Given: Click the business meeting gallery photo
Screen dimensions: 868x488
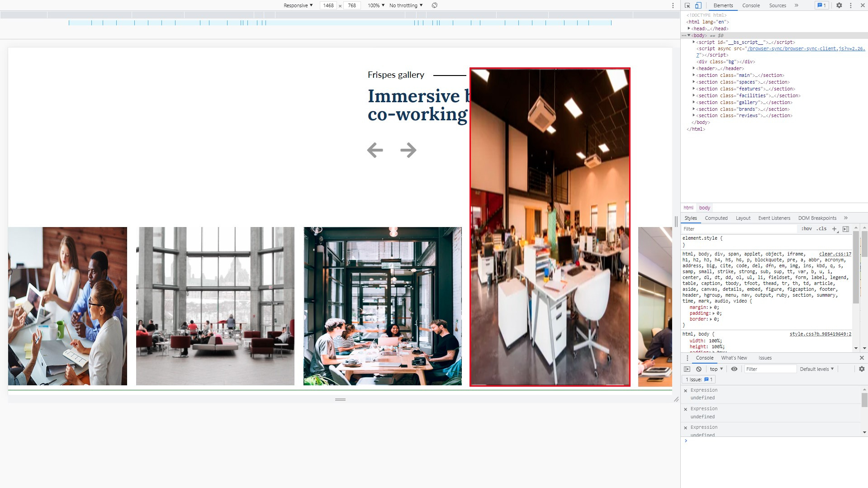Looking at the screenshot, I should [x=67, y=306].
